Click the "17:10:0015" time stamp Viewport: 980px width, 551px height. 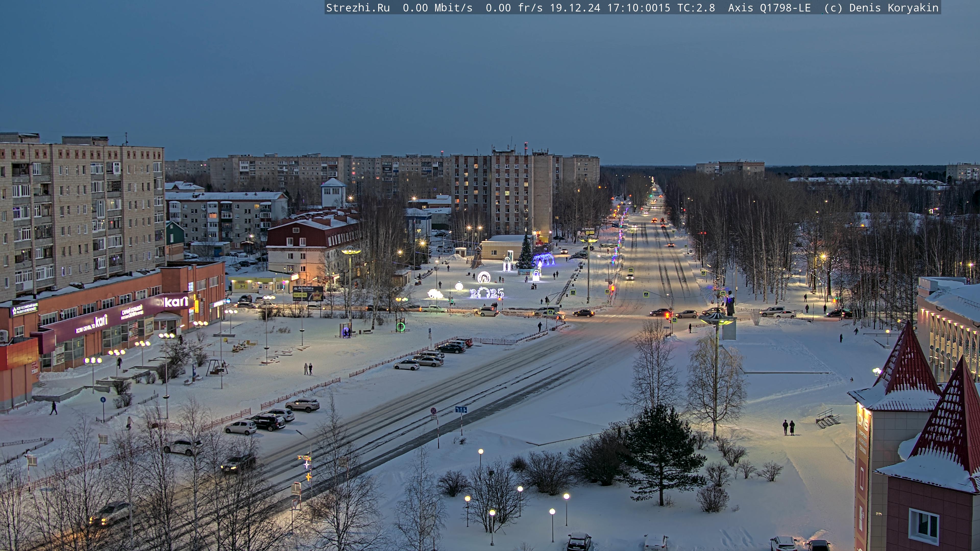[x=639, y=8]
